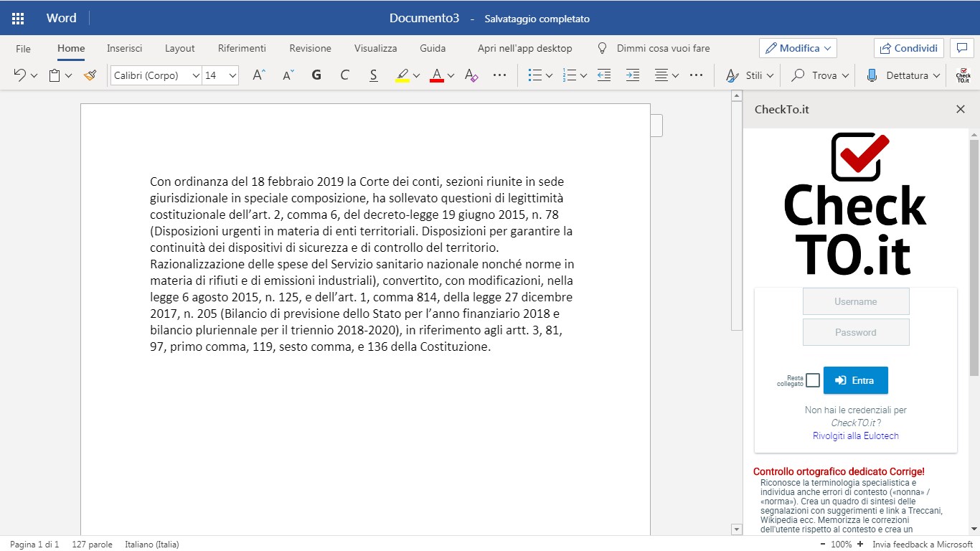The width and height of the screenshot is (980, 551).
Task: Open the Guida tab
Action: click(433, 48)
